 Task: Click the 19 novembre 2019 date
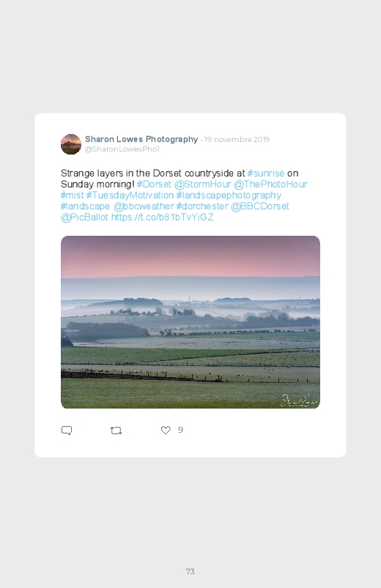pos(237,140)
